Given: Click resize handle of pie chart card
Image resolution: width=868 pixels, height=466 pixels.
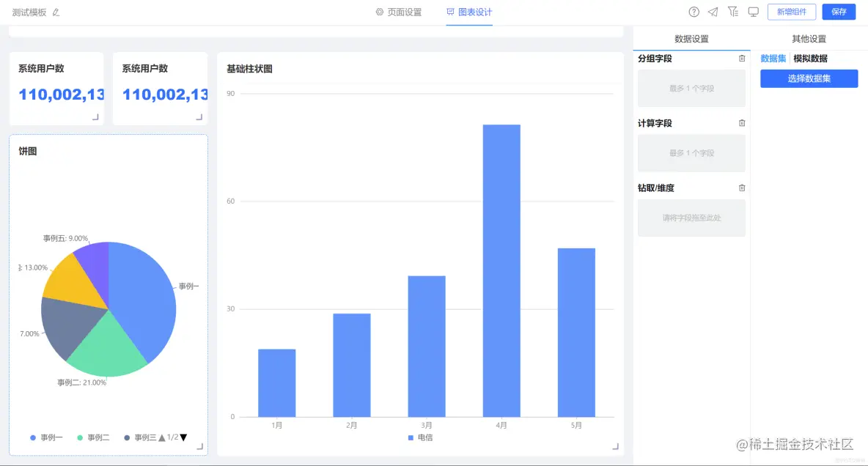Looking at the screenshot, I should 200,446.
